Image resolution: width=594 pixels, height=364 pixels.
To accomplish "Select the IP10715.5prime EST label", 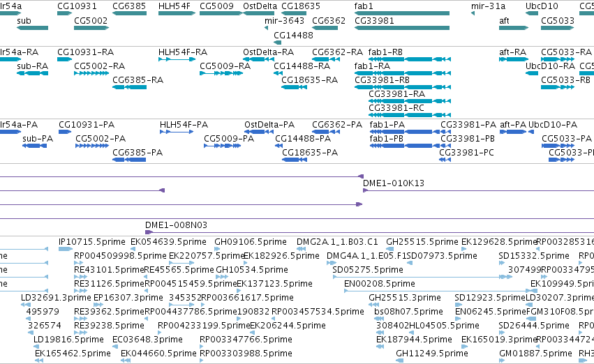I will pos(92,242).
